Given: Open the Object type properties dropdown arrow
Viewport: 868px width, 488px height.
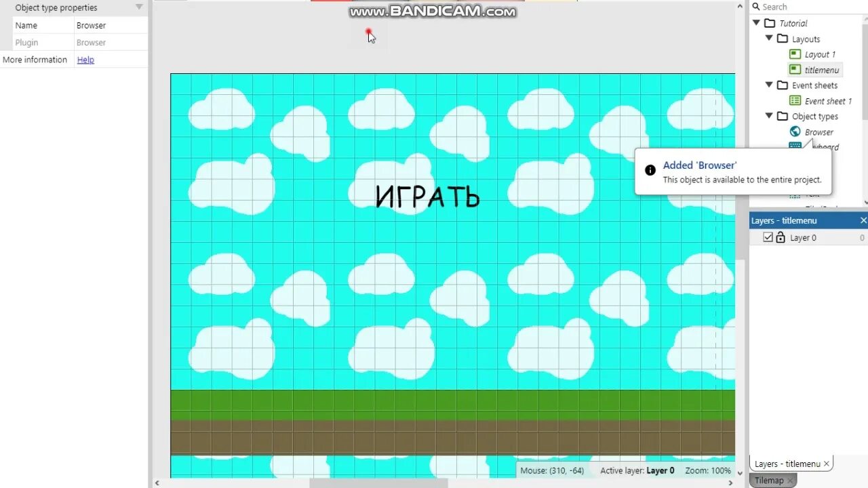Looking at the screenshot, I should (139, 7).
